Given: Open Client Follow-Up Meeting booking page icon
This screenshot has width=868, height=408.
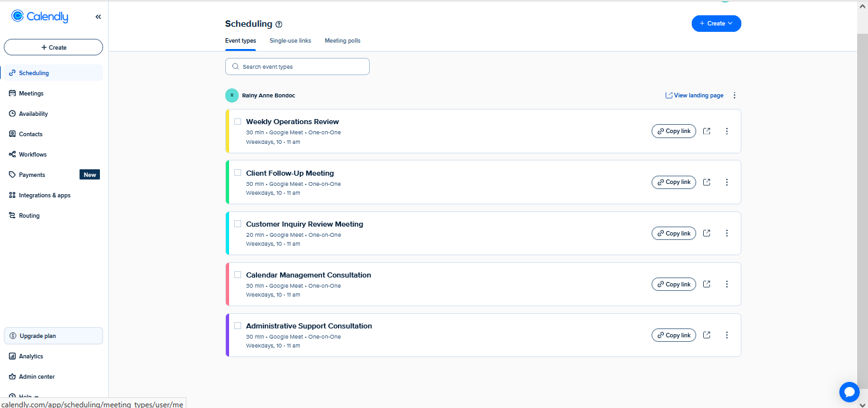Looking at the screenshot, I should pyautogui.click(x=706, y=182).
